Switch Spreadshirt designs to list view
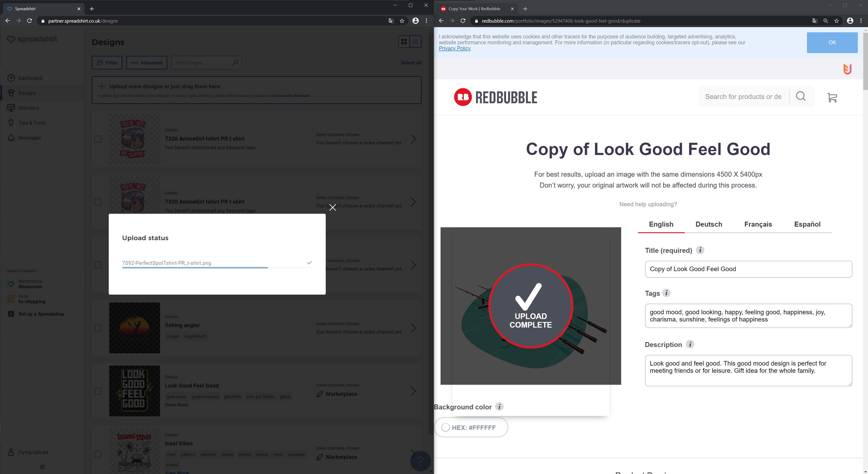 click(415, 42)
